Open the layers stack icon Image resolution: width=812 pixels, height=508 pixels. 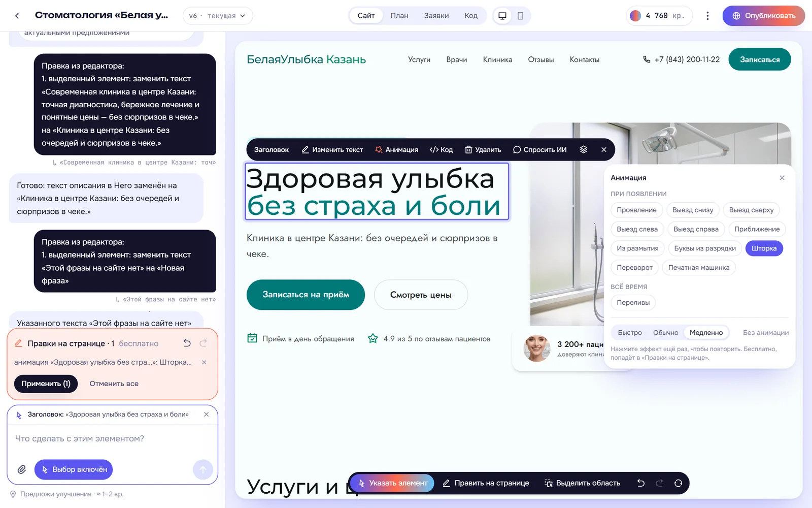pos(584,150)
